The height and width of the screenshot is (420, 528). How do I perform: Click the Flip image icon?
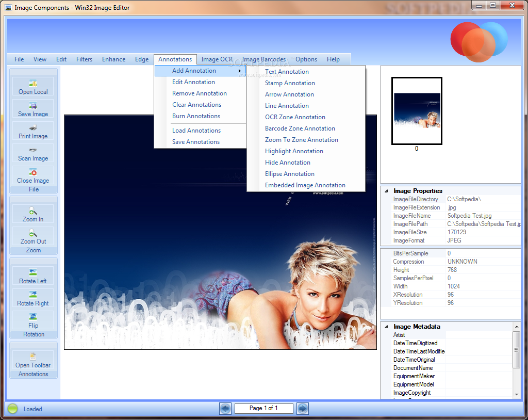pyautogui.click(x=33, y=317)
